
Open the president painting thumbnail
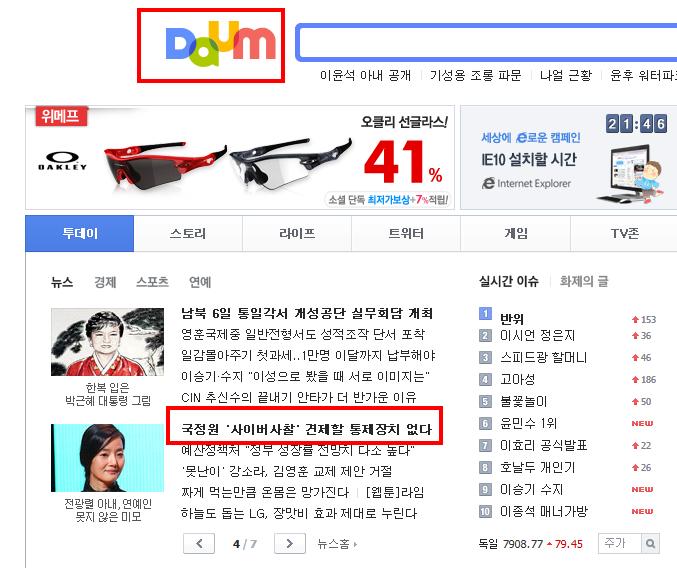(x=108, y=341)
